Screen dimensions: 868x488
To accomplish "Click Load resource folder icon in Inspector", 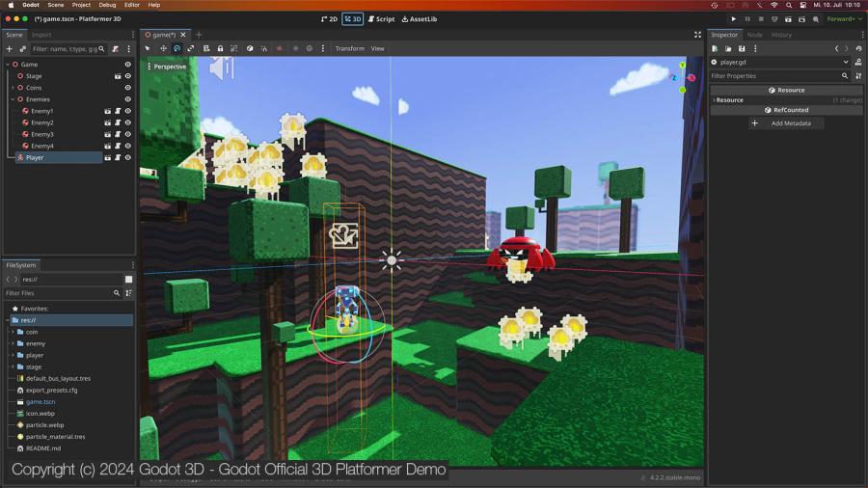I will [x=728, y=48].
